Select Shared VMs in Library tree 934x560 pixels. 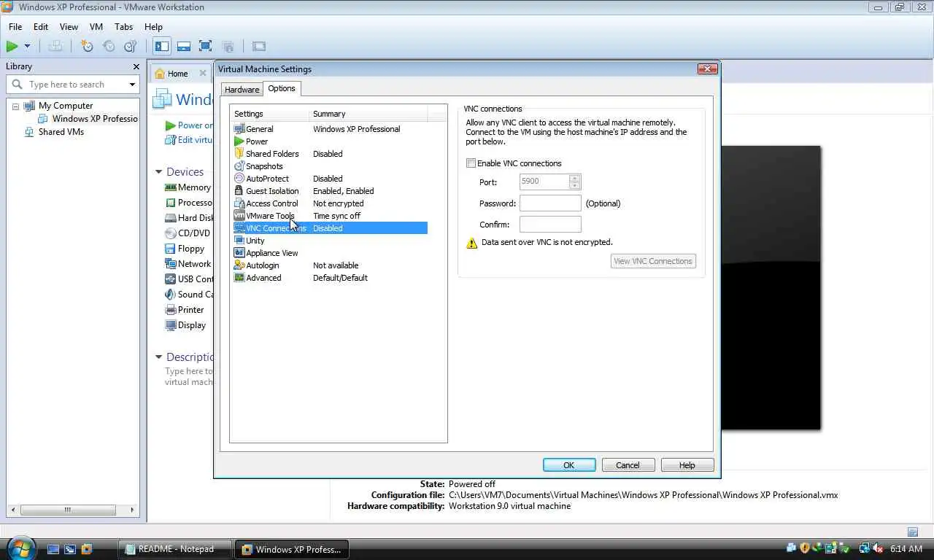tap(61, 132)
